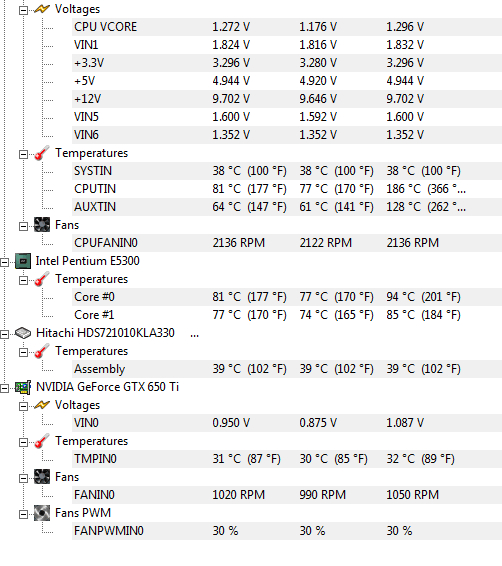The width and height of the screenshot is (502, 566).
Task: Select the Core #1 row
Action: click(x=287, y=315)
